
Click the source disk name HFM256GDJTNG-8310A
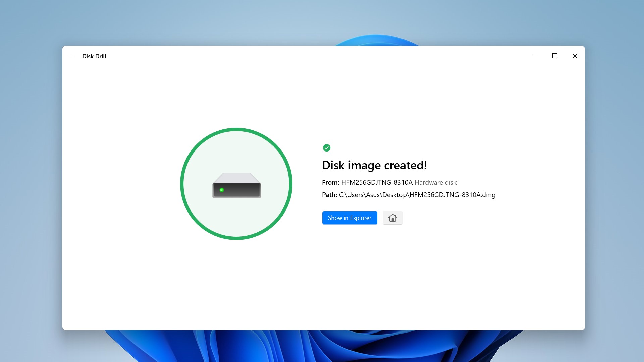pyautogui.click(x=377, y=182)
